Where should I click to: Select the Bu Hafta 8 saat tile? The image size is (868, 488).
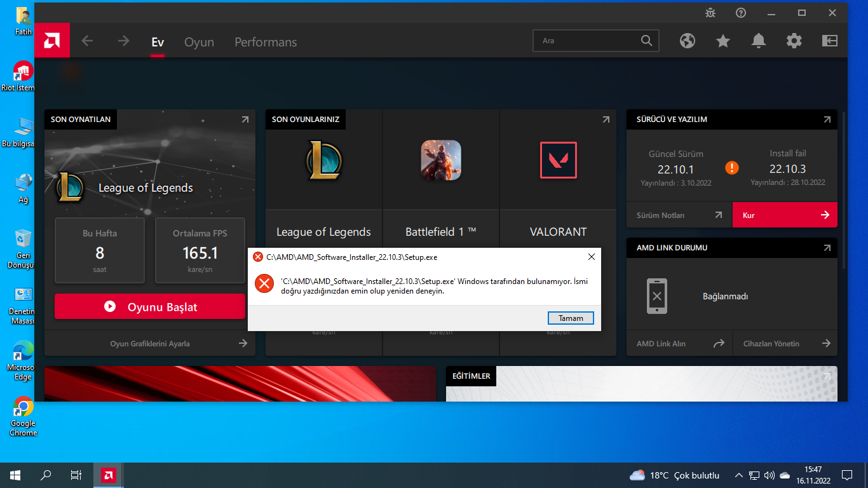coord(100,250)
